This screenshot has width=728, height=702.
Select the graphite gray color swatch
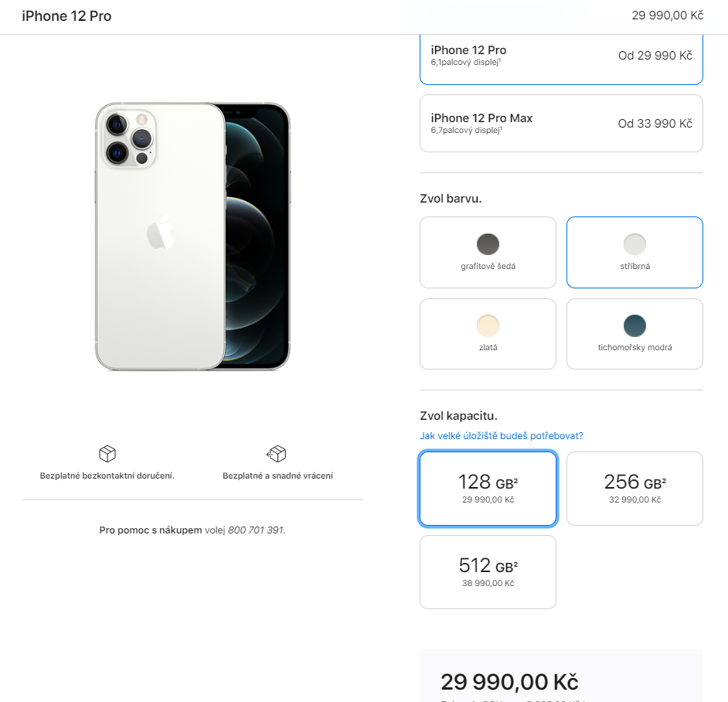[x=488, y=244]
